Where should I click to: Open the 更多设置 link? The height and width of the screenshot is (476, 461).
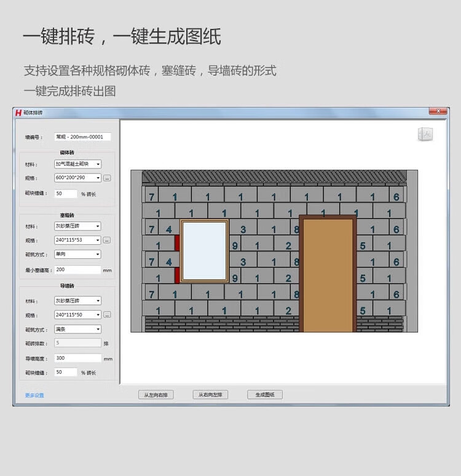pyautogui.click(x=34, y=395)
